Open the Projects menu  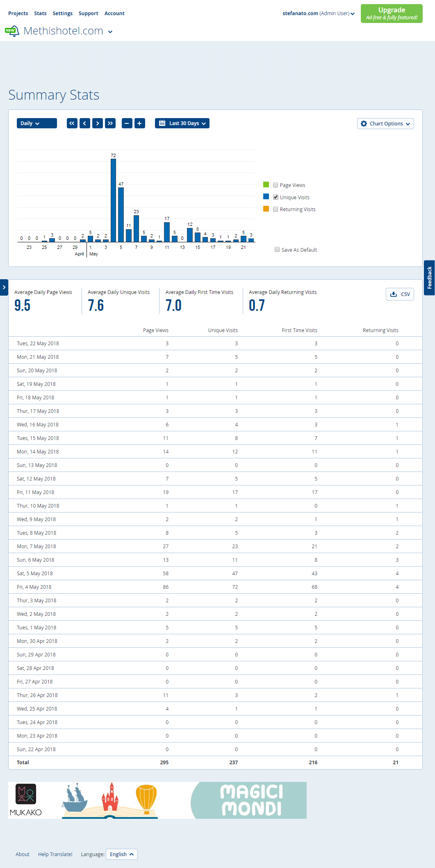click(x=18, y=13)
